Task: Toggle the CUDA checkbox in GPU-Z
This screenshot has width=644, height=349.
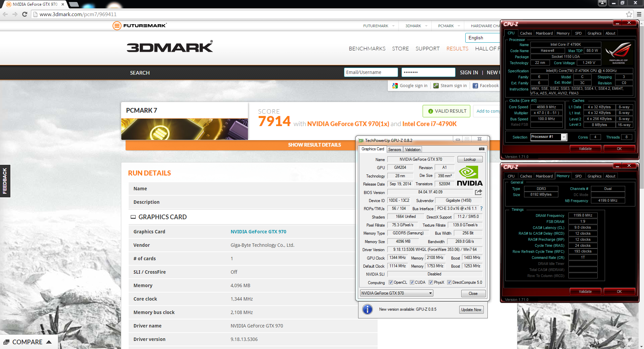Action: (412, 282)
